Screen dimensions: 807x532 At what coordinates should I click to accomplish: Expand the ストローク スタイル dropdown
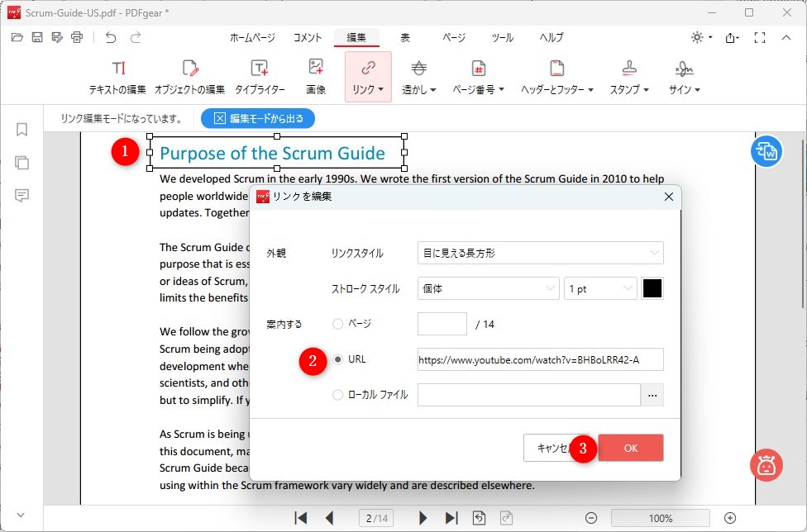point(488,287)
